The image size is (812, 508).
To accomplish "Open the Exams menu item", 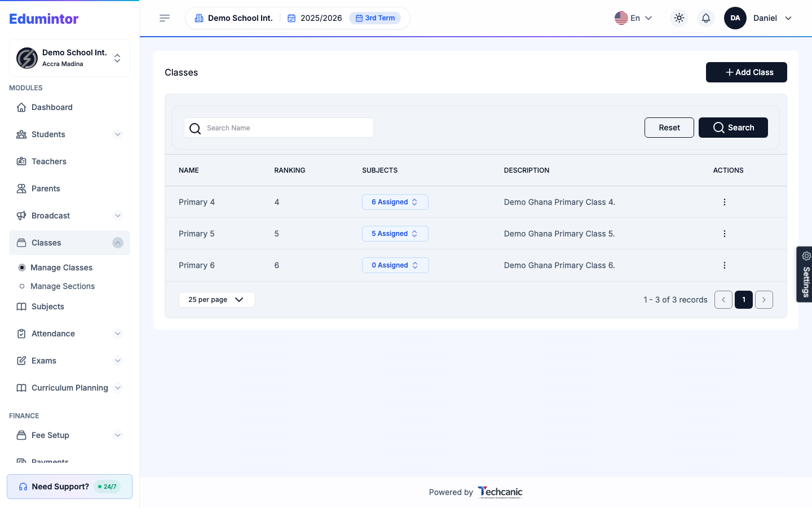I will [x=69, y=361].
